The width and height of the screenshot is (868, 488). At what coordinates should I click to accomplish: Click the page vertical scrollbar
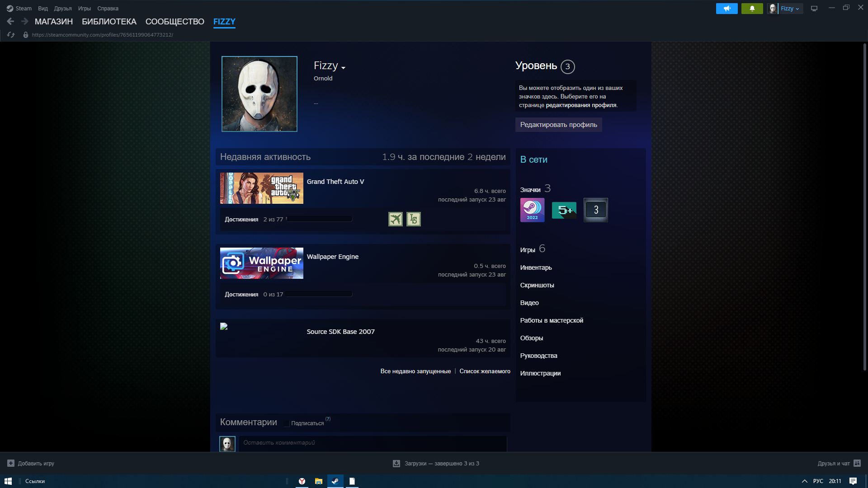(x=865, y=207)
